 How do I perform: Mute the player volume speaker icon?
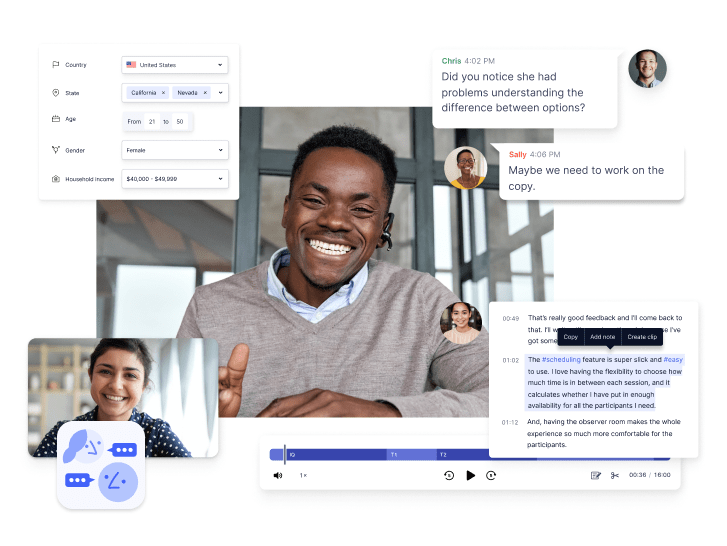(278, 475)
